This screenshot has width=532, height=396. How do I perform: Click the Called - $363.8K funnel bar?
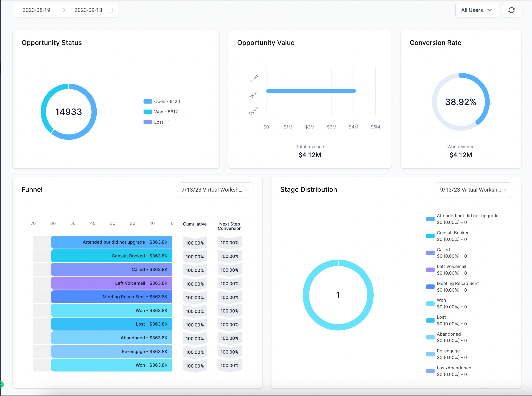point(112,269)
